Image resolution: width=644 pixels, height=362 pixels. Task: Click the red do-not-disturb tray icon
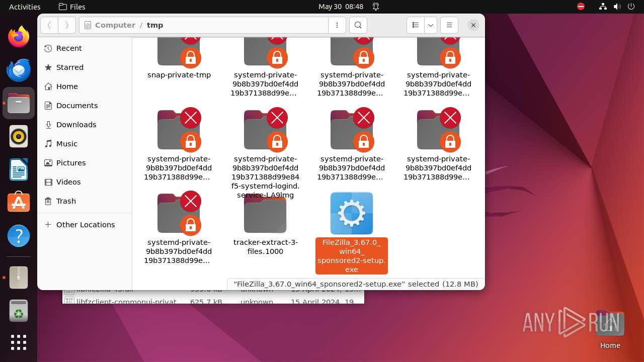click(x=581, y=7)
